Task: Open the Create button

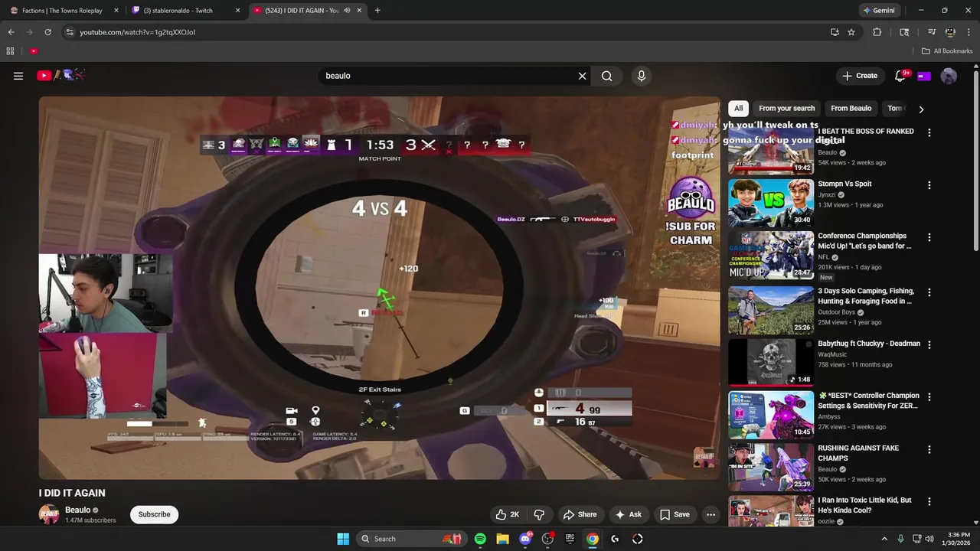Action: pyautogui.click(x=860, y=76)
